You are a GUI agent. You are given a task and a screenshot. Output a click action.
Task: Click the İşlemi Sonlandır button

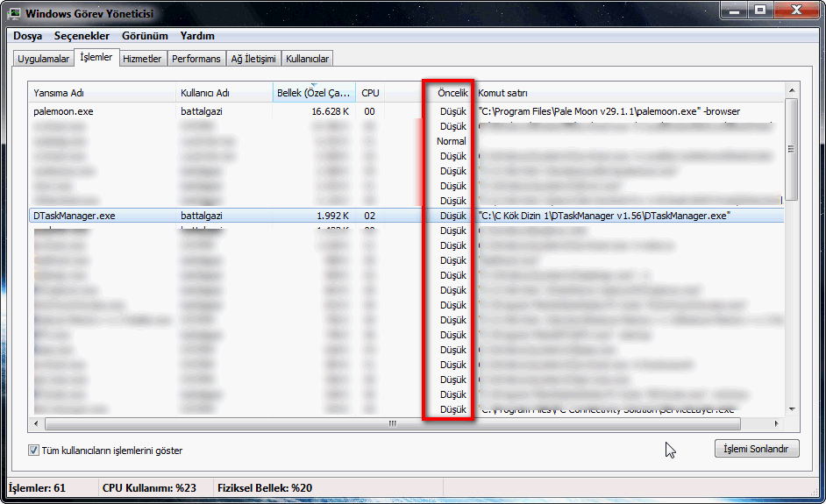pyautogui.click(x=757, y=449)
